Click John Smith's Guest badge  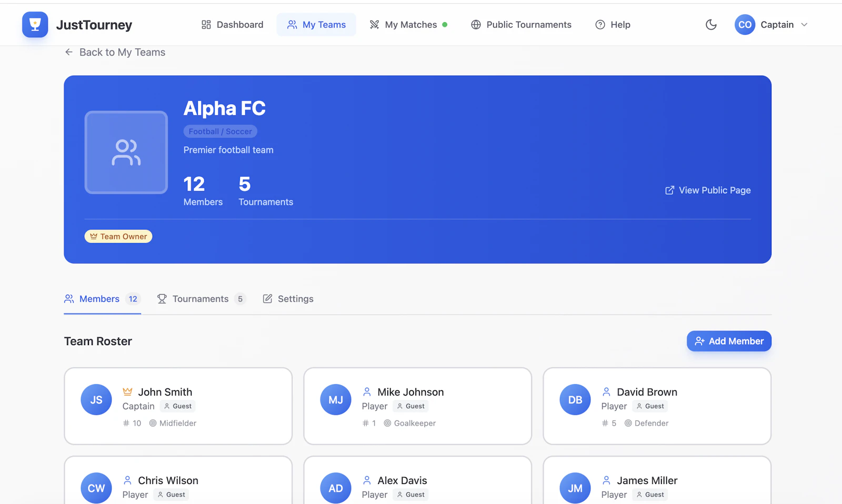[x=178, y=406]
